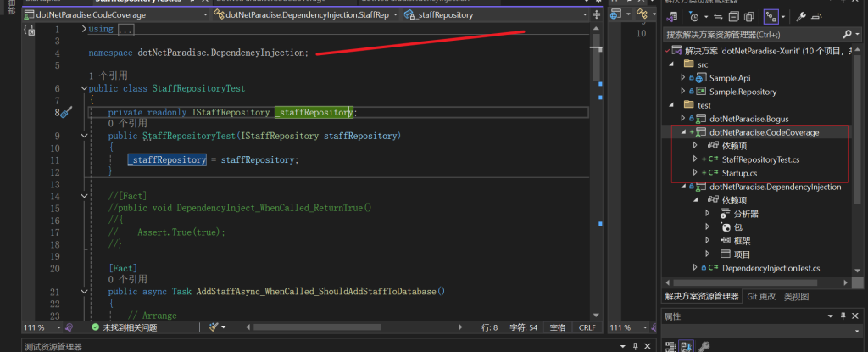Expand the Sample.Api project node

[683, 78]
